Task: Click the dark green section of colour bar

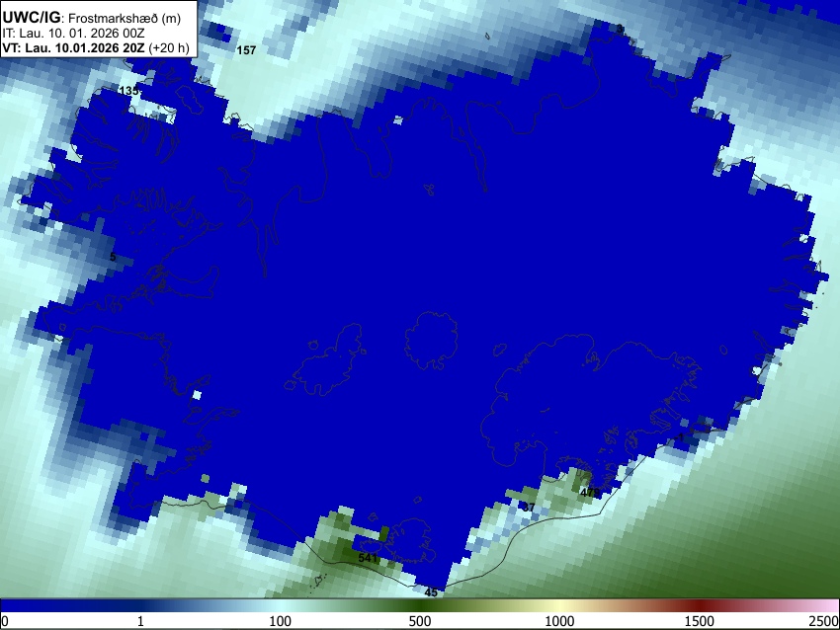Action: pyautogui.click(x=420, y=606)
